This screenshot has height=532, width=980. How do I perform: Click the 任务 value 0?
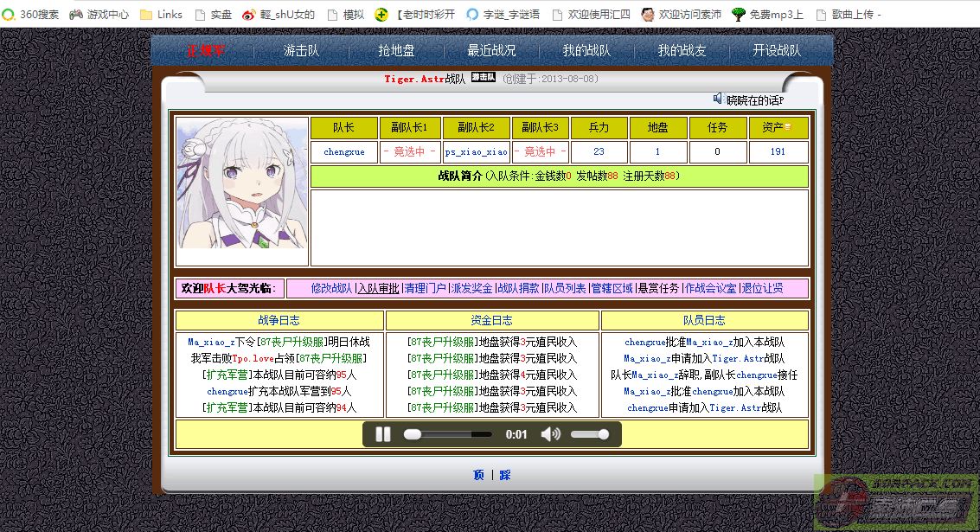click(x=718, y=151)
